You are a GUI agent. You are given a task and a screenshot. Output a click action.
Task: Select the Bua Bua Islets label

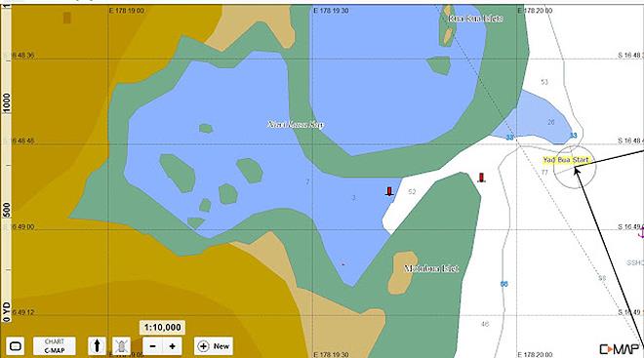(475, 19)
